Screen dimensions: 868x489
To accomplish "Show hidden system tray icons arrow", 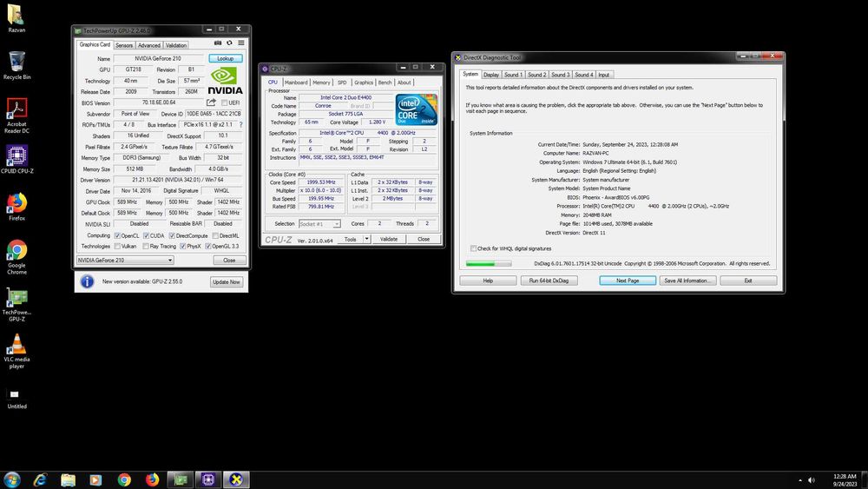I will click(x=800, y=480).
